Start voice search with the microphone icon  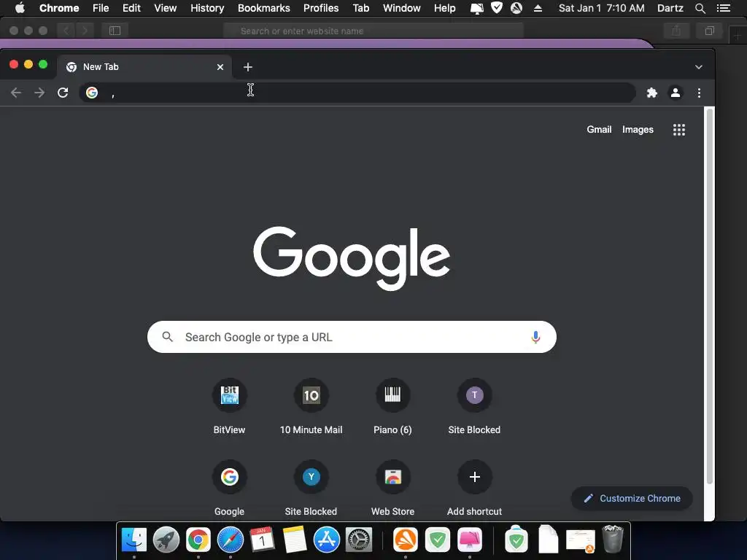[535, 337]
